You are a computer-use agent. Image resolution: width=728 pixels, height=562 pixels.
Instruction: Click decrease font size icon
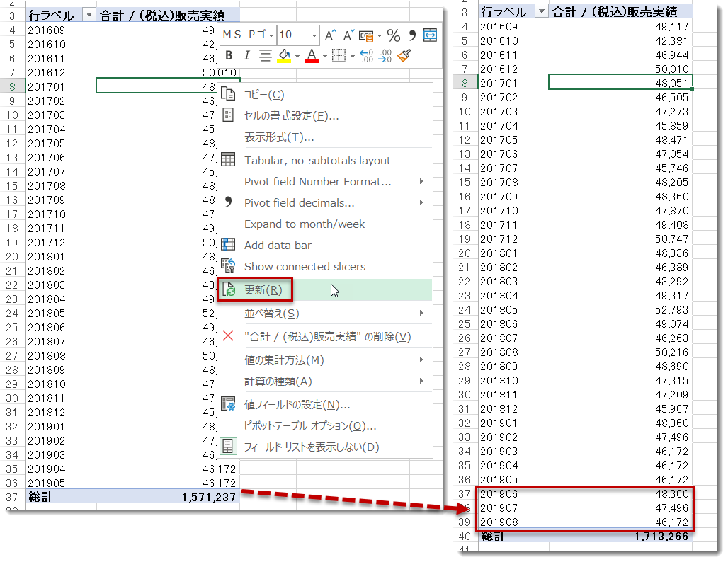348,35
